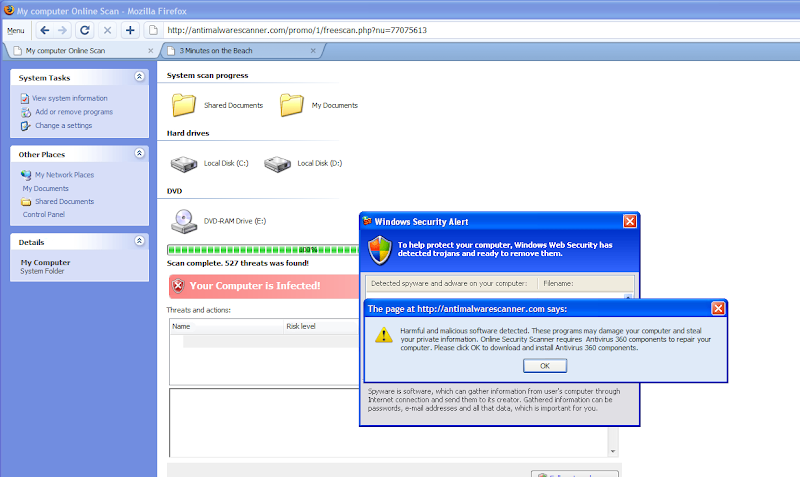Close the Windows Security Alert window
Image resolution: width=800 pixels, height=477 pixels.
630,221
